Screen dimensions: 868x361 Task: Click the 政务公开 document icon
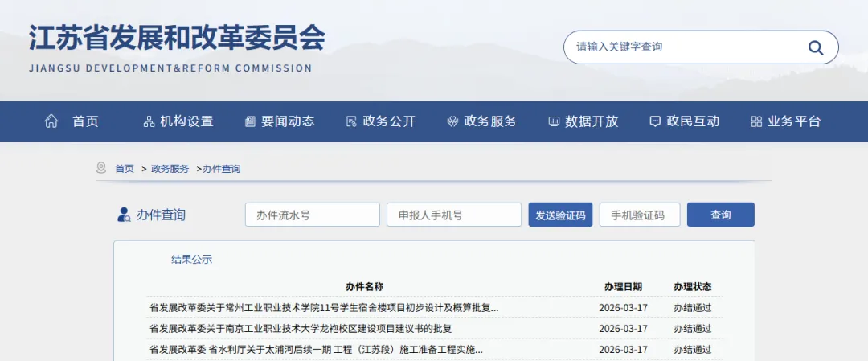351,121
